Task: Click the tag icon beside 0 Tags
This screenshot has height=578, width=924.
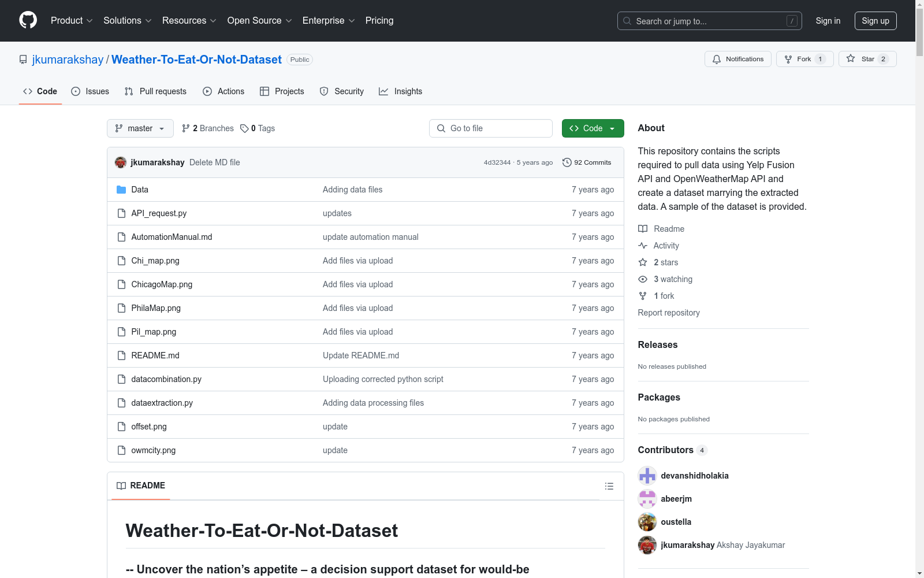Action: 244,128
